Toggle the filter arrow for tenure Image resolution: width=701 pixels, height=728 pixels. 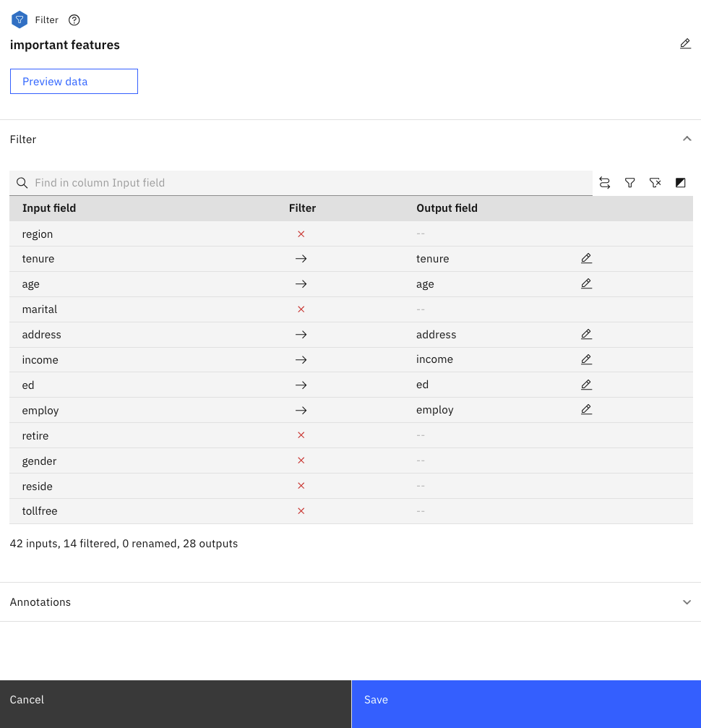coord(301,259)
